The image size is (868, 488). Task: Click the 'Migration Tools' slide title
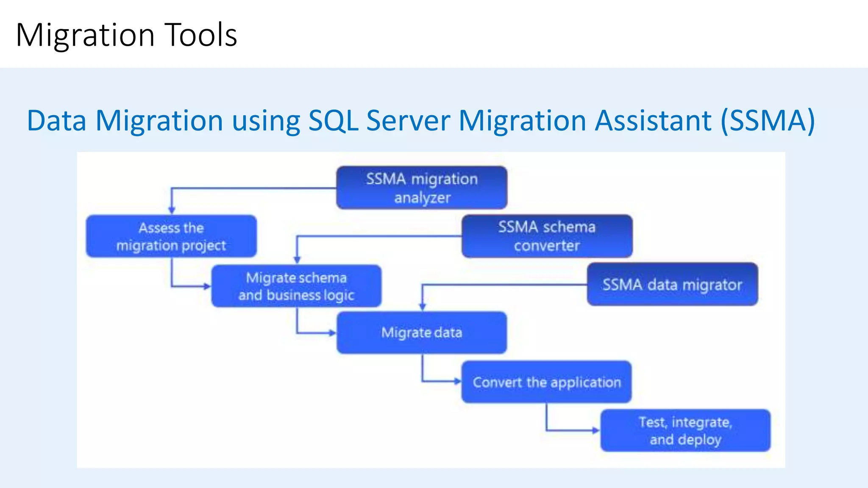[x=126, y=35]
